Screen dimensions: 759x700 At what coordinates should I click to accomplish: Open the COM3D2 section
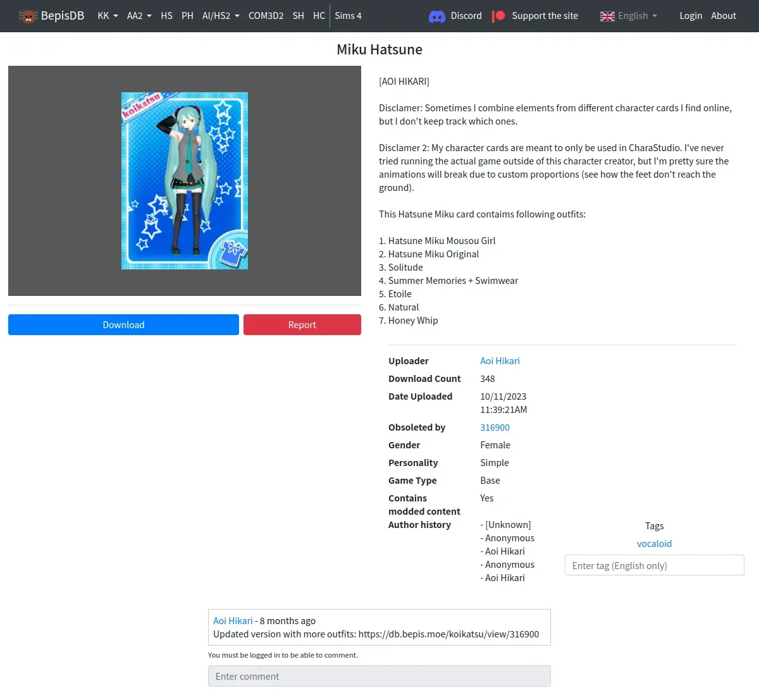[266, 16]
